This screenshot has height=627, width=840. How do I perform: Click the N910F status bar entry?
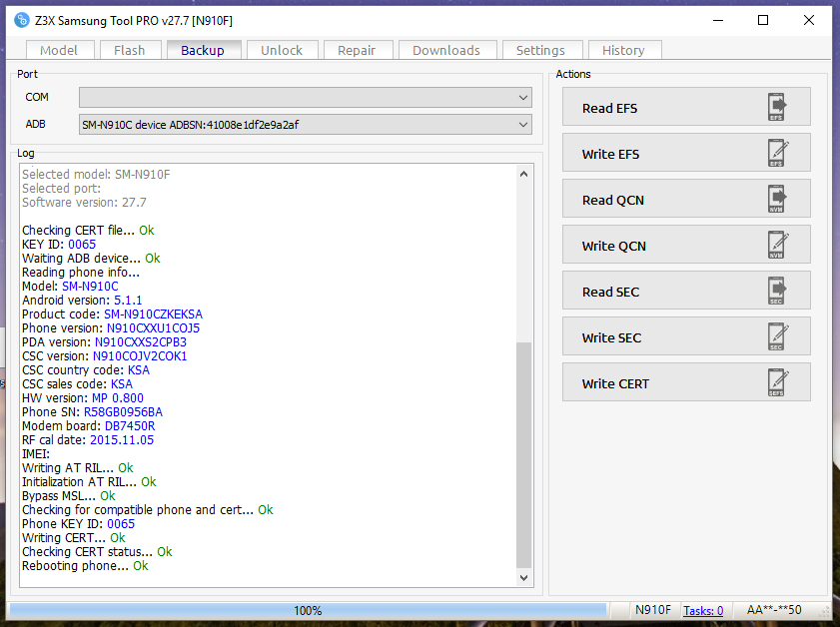click(652, 610)
